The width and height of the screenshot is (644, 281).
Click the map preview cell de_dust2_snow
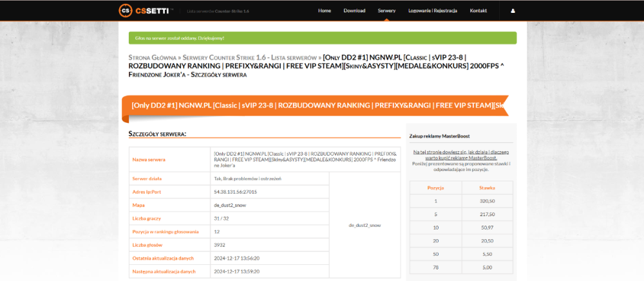pos(365,225)
